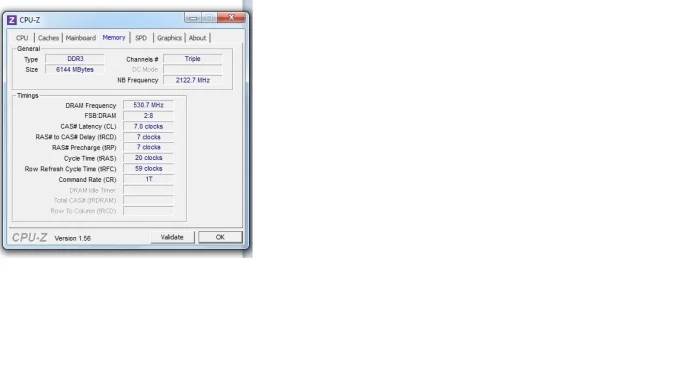The width and height of the screenshot is (683, 384).
Task: Click the 20 clocks Cycle Time value
Action: click(149, 158)
